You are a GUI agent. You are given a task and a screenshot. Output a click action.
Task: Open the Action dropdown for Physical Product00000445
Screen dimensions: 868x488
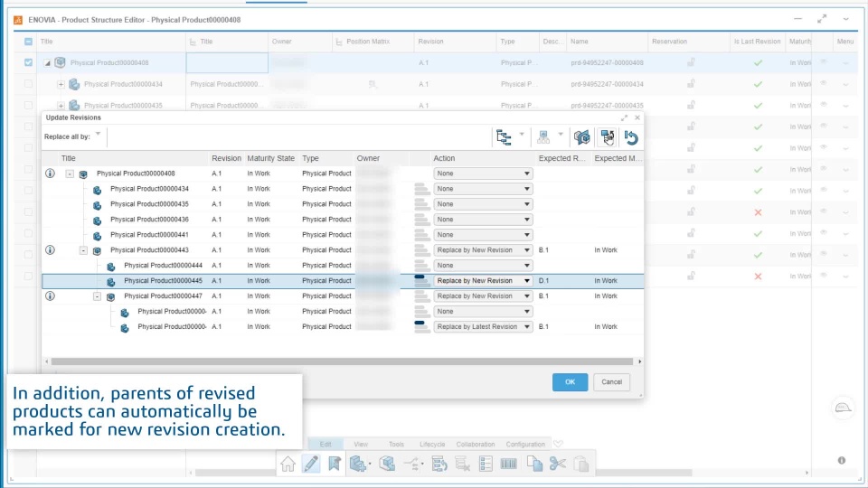pos(483,280)
